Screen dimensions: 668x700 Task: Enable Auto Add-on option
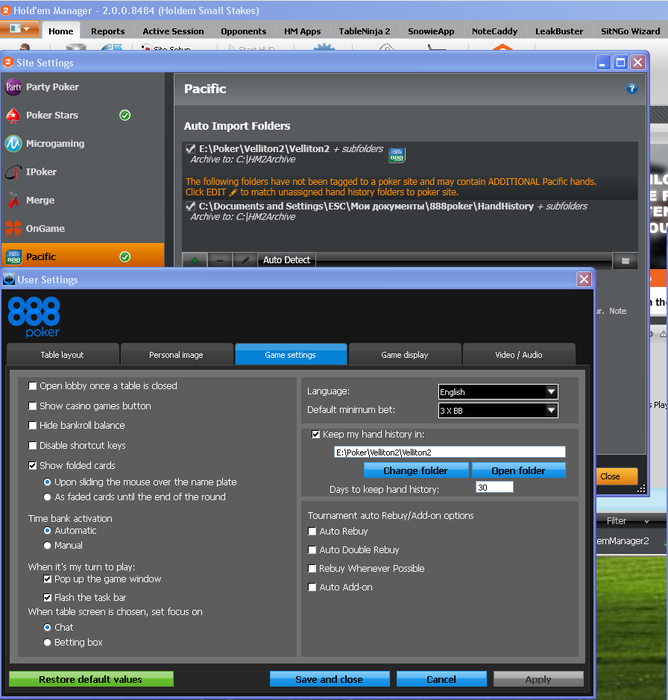click(312, 588)
